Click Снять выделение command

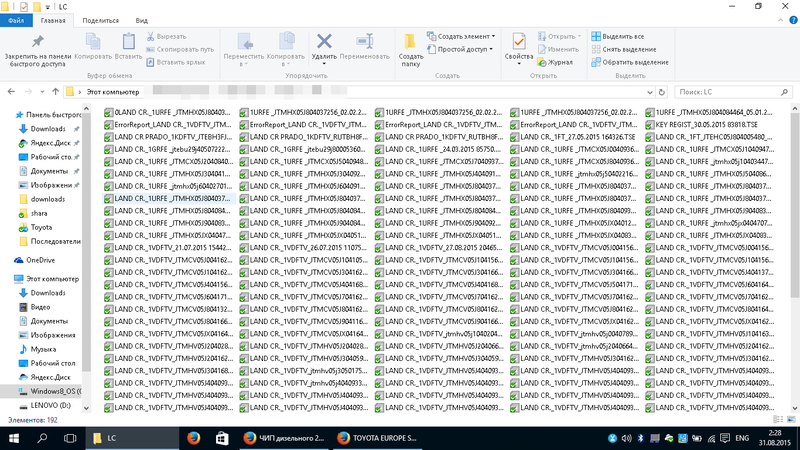pyautogui.click(x=624, y=49)
